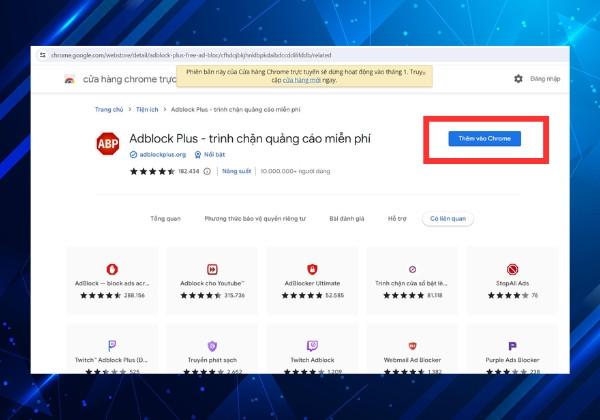Image resolution: width=600 pixels, height=420 pixels.
Task: Click the cửa hàng mới link in yellow banner
Action: 302,80
